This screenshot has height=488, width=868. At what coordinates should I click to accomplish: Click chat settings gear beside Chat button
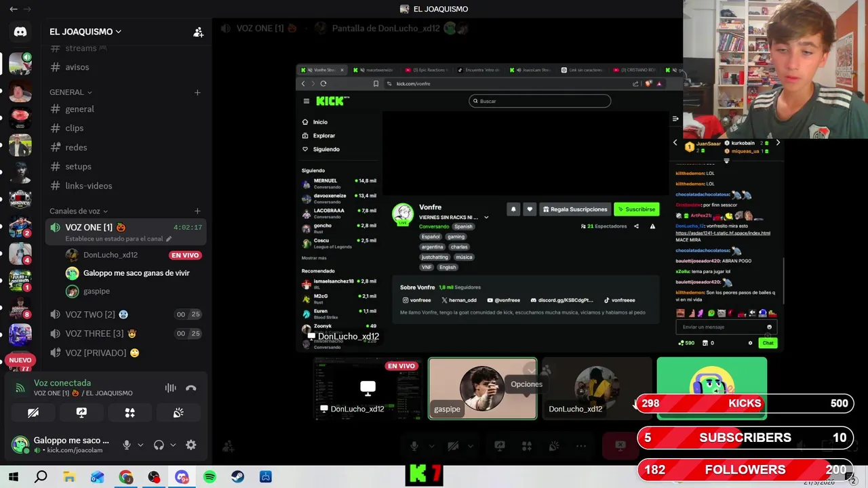click(750, 343)
